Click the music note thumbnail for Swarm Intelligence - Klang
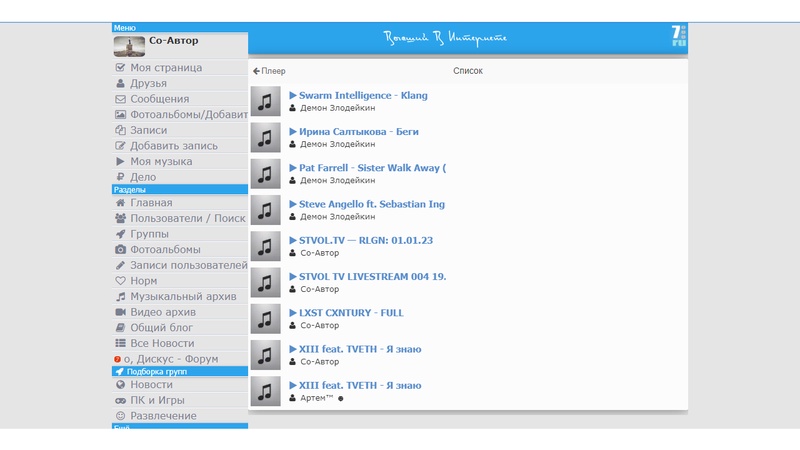 [x=265, y=101]
